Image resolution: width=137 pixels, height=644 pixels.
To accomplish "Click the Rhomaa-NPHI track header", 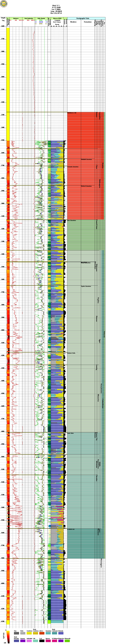I will [x=57, y=18].
